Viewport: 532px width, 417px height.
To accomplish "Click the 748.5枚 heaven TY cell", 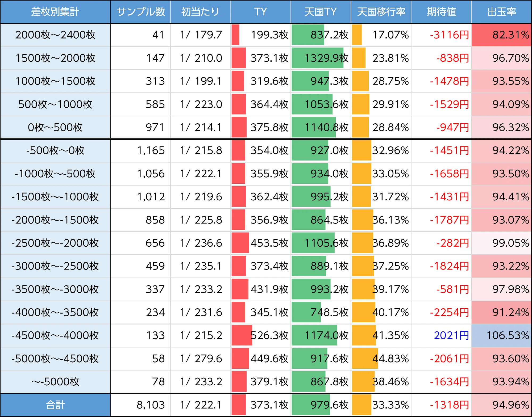I will pos(321,312).
